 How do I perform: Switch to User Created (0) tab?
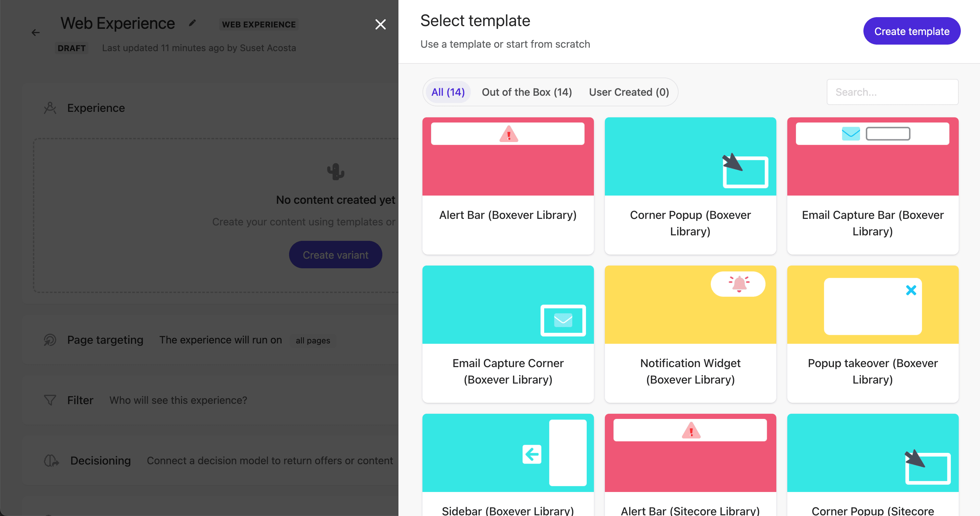pos(629,92)
